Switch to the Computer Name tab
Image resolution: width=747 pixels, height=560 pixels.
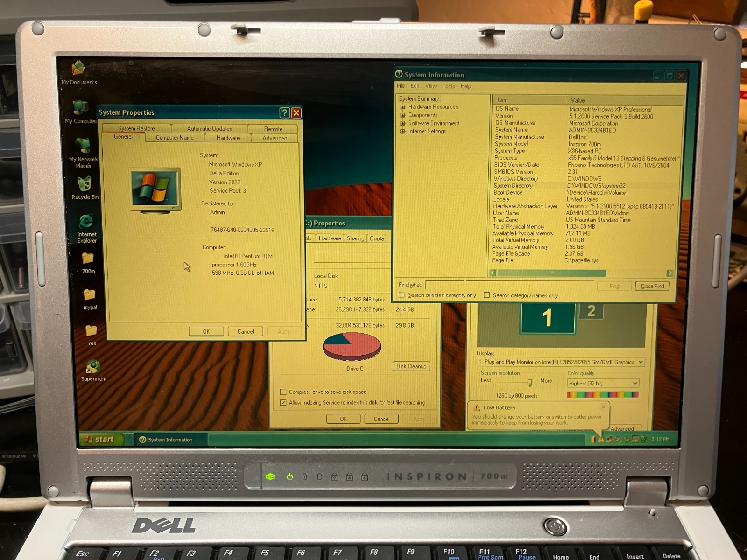[x=175, y=138]
